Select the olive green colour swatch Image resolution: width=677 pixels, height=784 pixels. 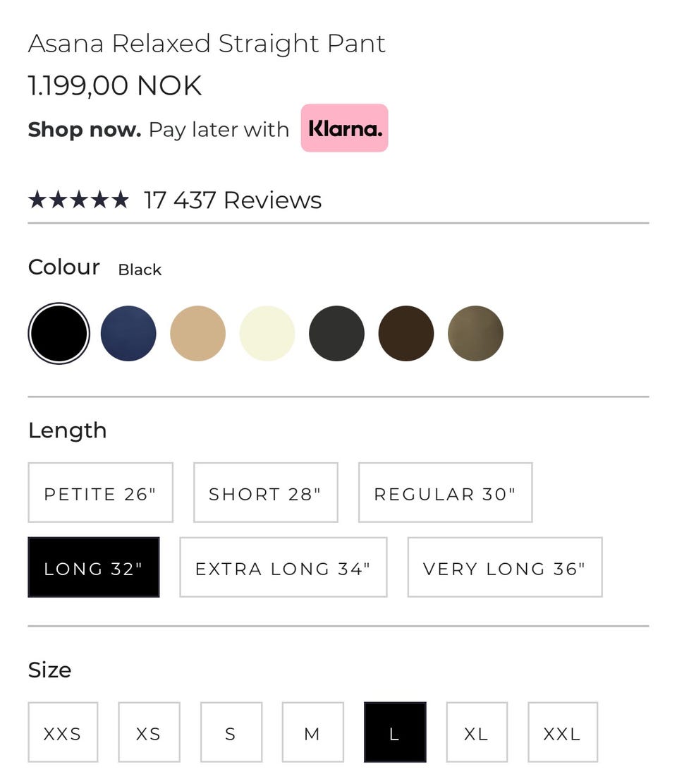pyautogui.click(x=475, y=333)
